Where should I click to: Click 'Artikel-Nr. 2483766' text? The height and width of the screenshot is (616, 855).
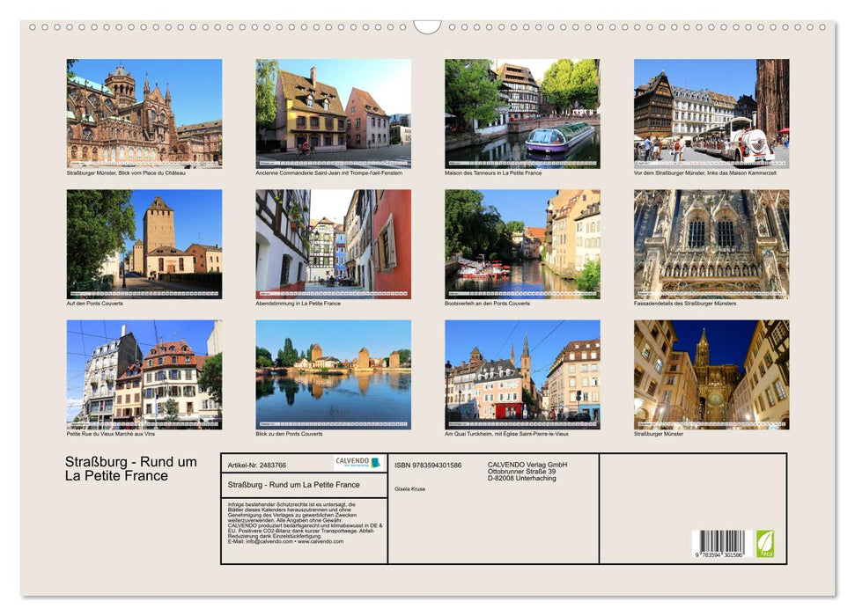257,465
